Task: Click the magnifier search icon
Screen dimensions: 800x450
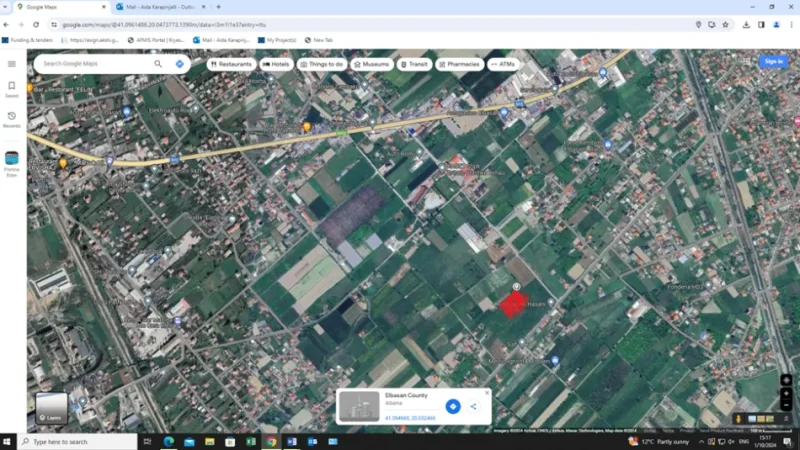Action: pos(158,64)
